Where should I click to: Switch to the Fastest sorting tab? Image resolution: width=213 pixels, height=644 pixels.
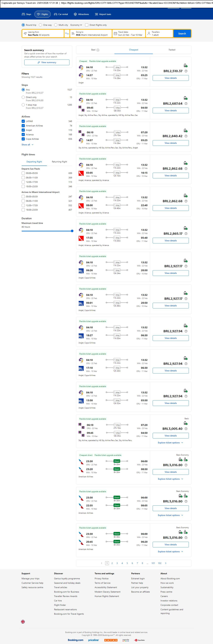(172, 50)
